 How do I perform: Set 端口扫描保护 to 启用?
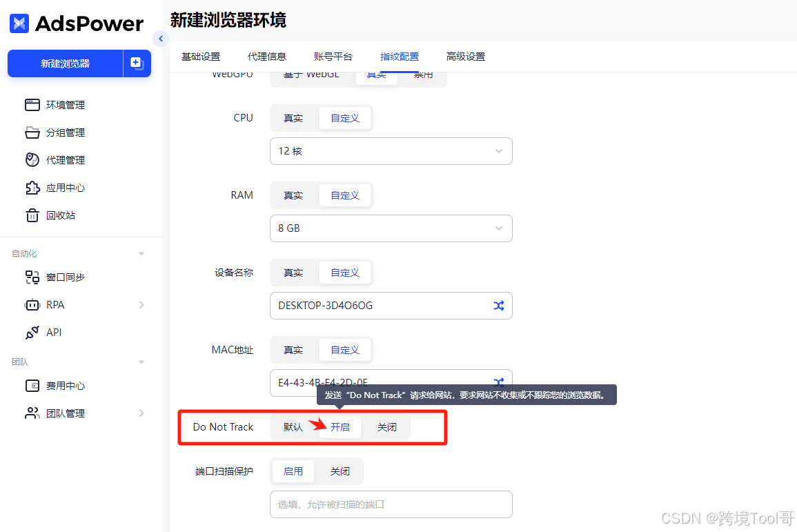point(293,471)
